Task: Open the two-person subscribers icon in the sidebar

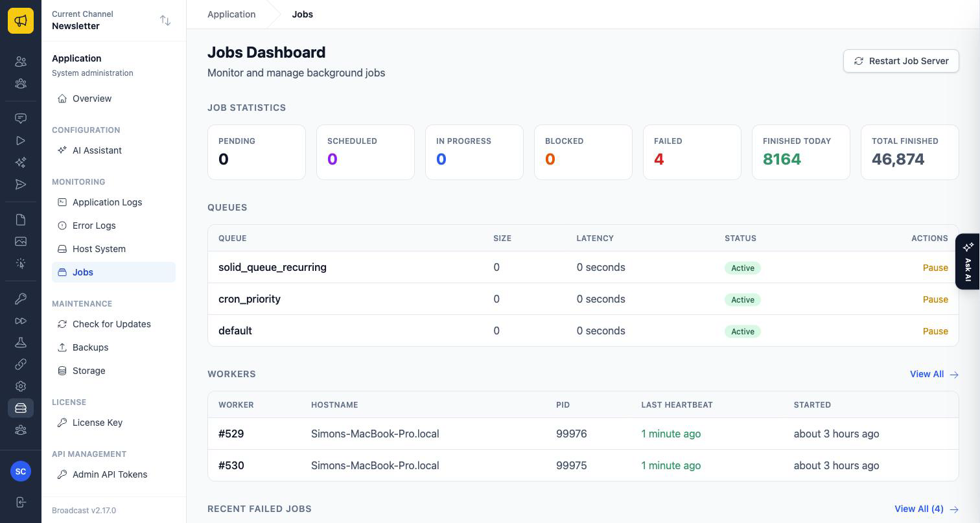Action: (21, 62)
